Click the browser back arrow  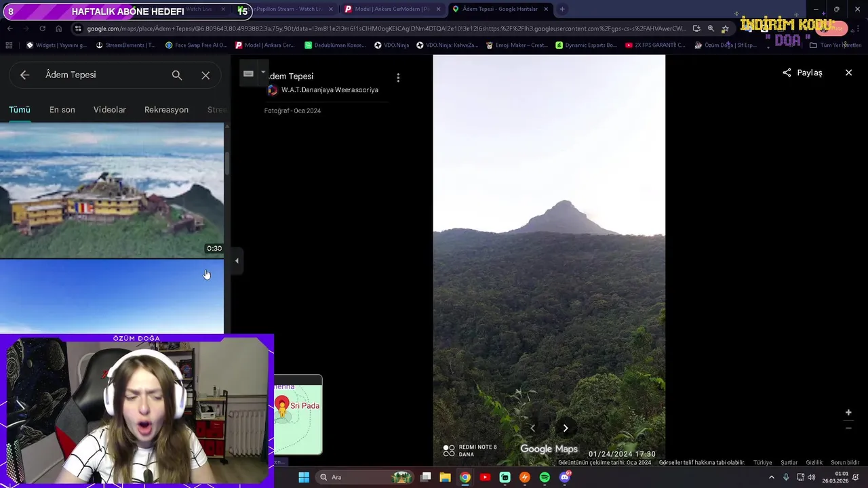click(x=9, y=28)
